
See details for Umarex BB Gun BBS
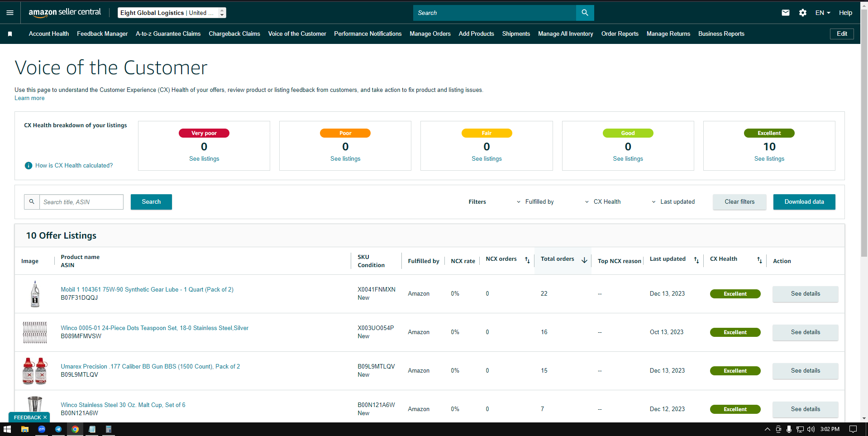pos(806,371)
